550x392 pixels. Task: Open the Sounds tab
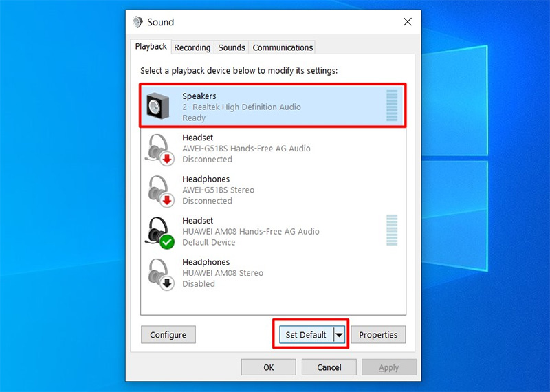(x=232, y=47)
